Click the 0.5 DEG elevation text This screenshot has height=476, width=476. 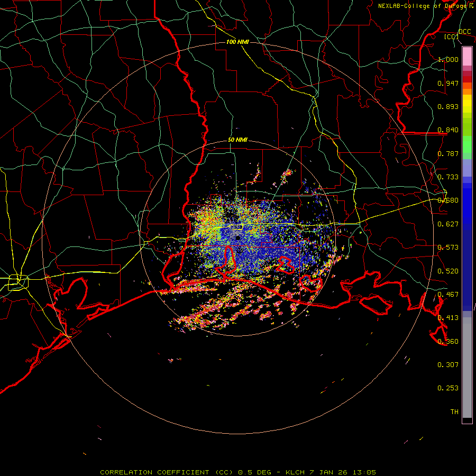(x=254, y=472)
